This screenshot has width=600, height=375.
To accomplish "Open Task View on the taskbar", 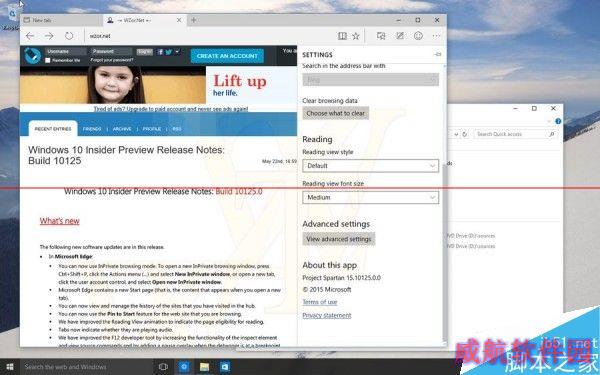I will (x=163, y=367).
